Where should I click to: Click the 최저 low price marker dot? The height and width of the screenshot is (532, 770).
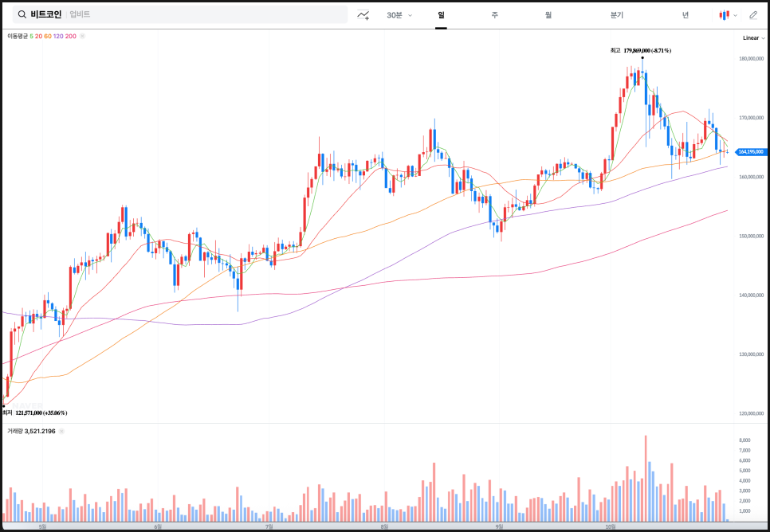tap(4, 406)
